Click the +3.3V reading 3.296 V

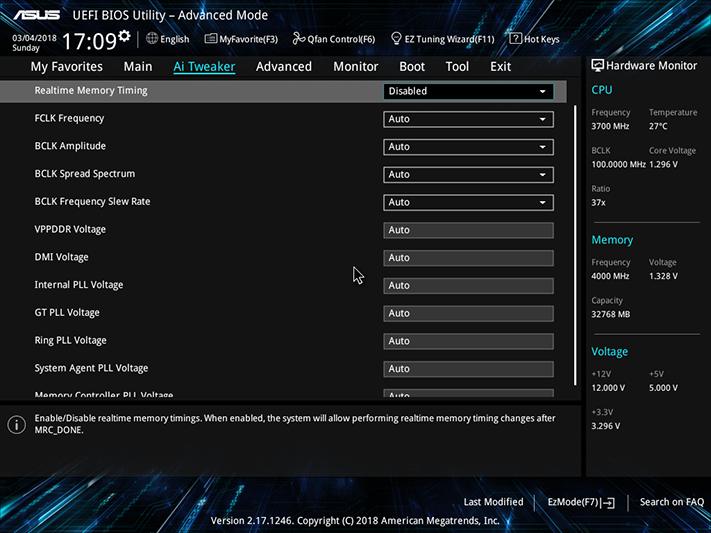pos(605,426)
